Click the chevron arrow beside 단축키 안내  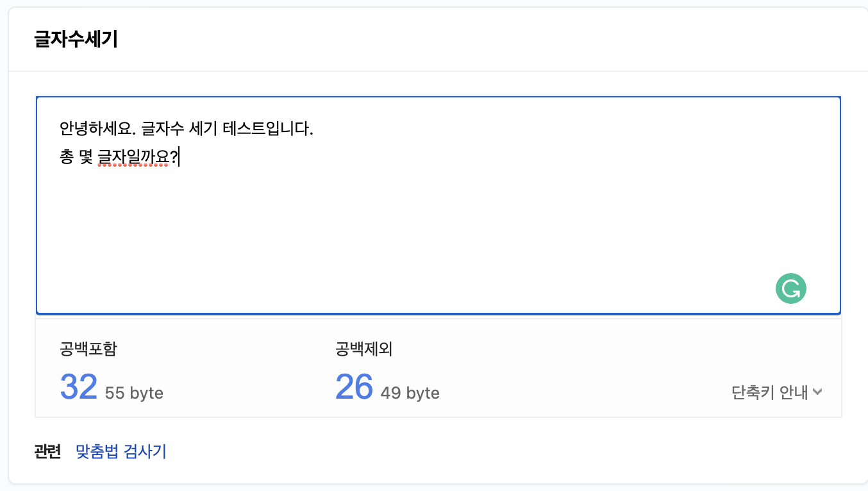817,392
